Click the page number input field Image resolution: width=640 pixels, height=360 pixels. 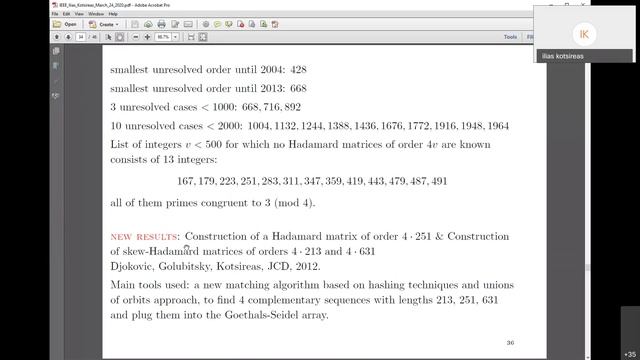pos(81,37)
